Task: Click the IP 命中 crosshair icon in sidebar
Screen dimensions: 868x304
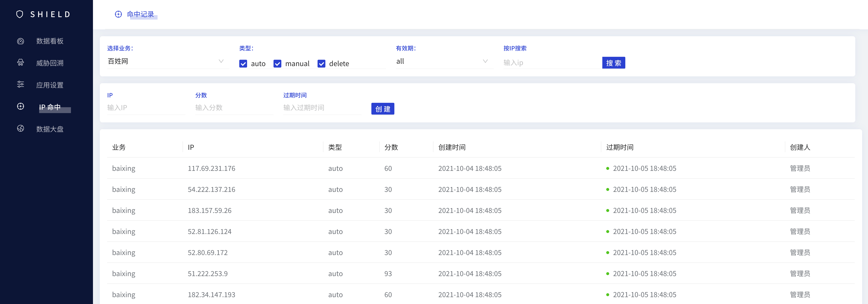Action: coord(21,106)
